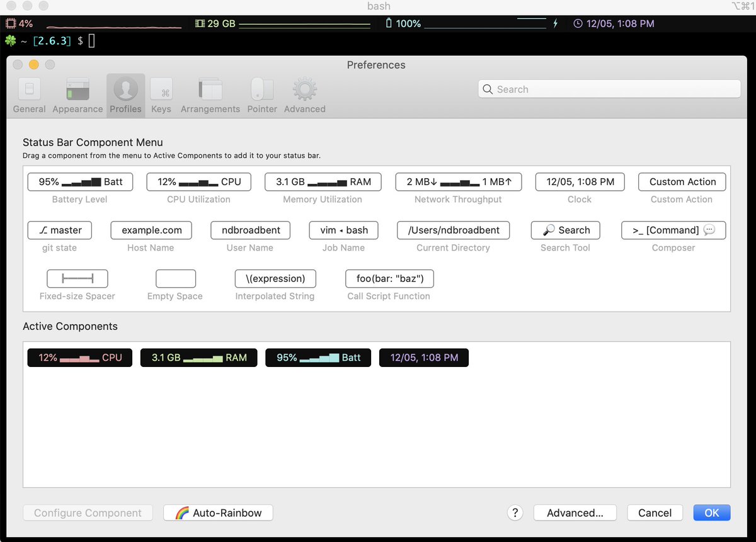
Task: Select the Battery Level component
Action: coord(79,181)
